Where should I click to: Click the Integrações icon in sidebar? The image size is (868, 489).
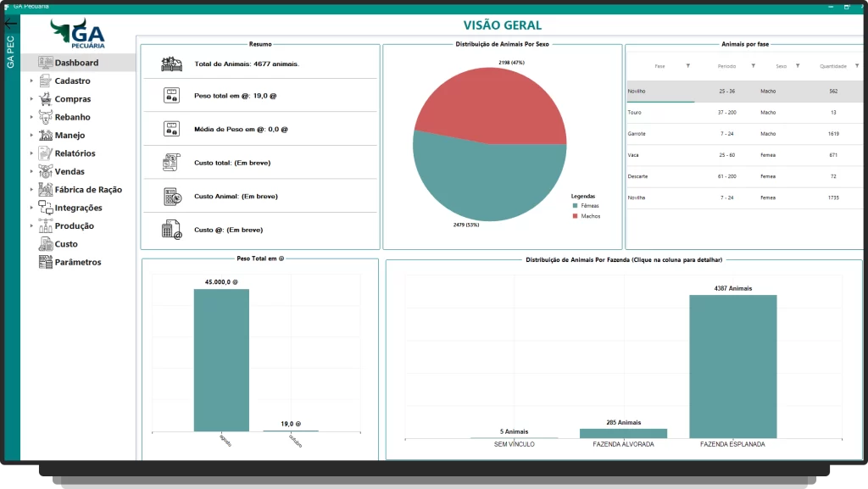(46, 208)
